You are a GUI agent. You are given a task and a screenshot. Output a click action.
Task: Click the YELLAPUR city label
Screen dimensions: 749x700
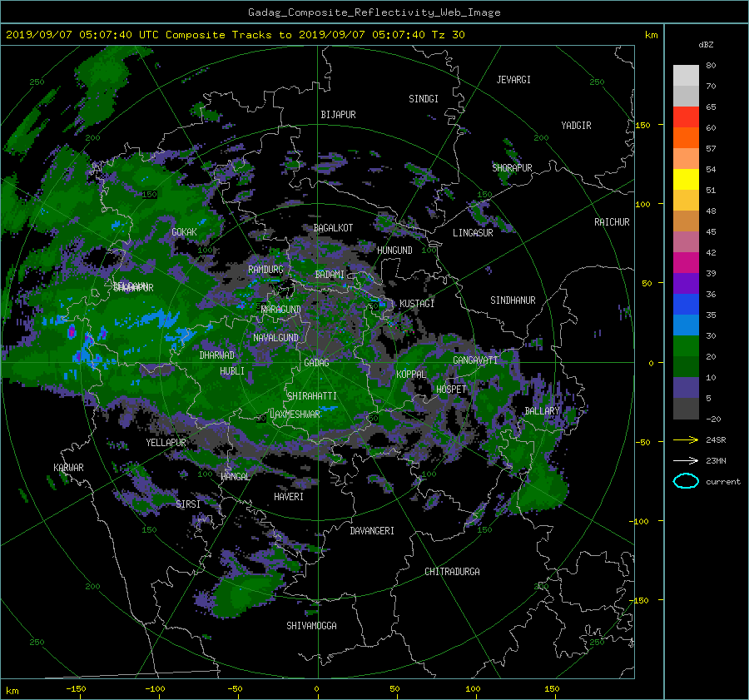(x=166, y=443)
